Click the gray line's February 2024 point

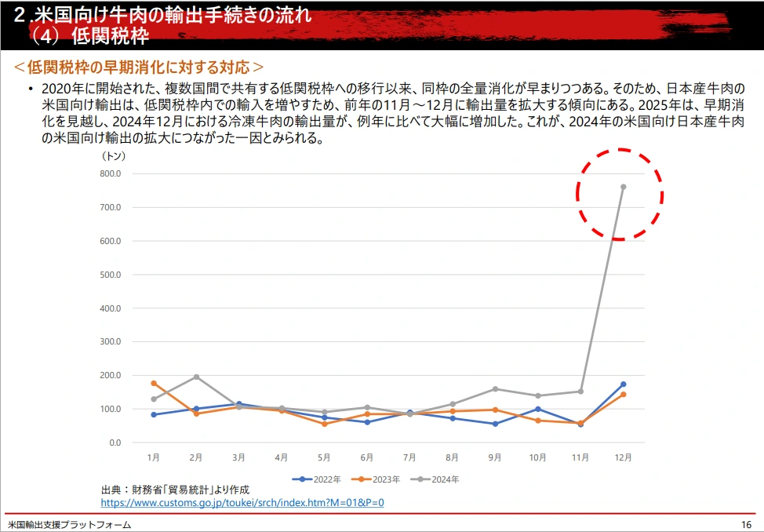click(x=196, y=377)
